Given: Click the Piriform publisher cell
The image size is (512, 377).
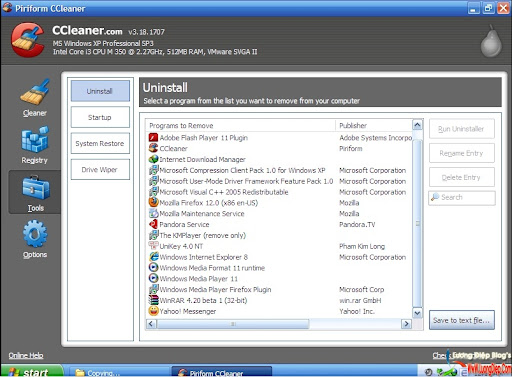Looking at the screenshot, I should [x=351, y=148].
